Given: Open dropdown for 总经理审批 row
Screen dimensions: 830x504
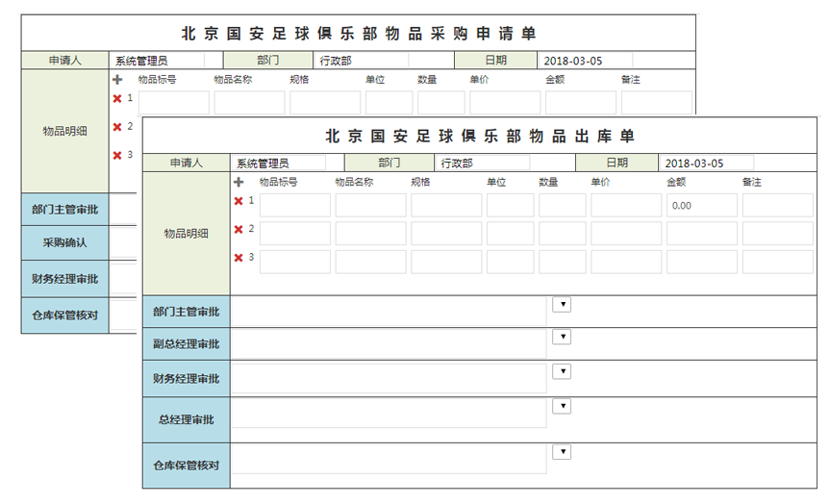Looking at the screenshot, I should [x=562, y=406].
